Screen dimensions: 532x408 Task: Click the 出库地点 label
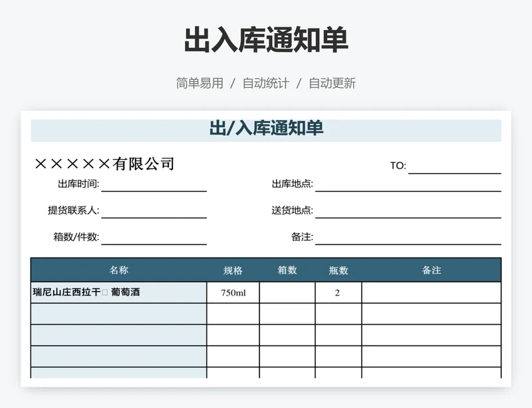coord(292,184)
